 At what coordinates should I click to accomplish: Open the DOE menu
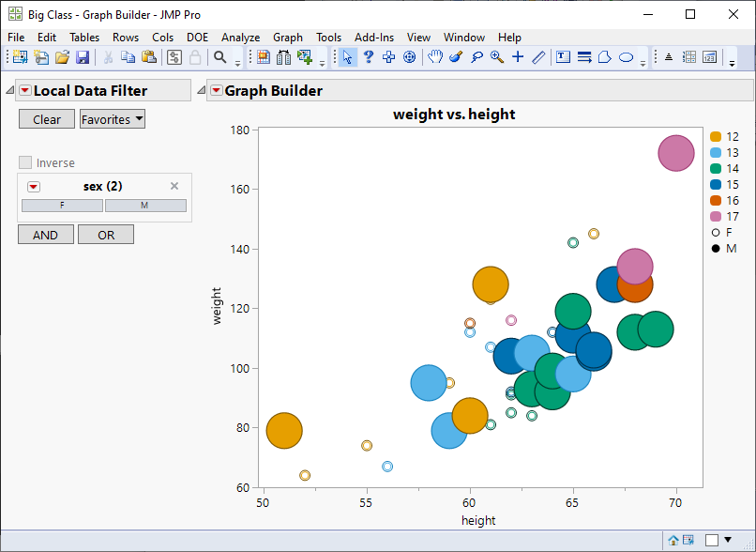point(197,38)
